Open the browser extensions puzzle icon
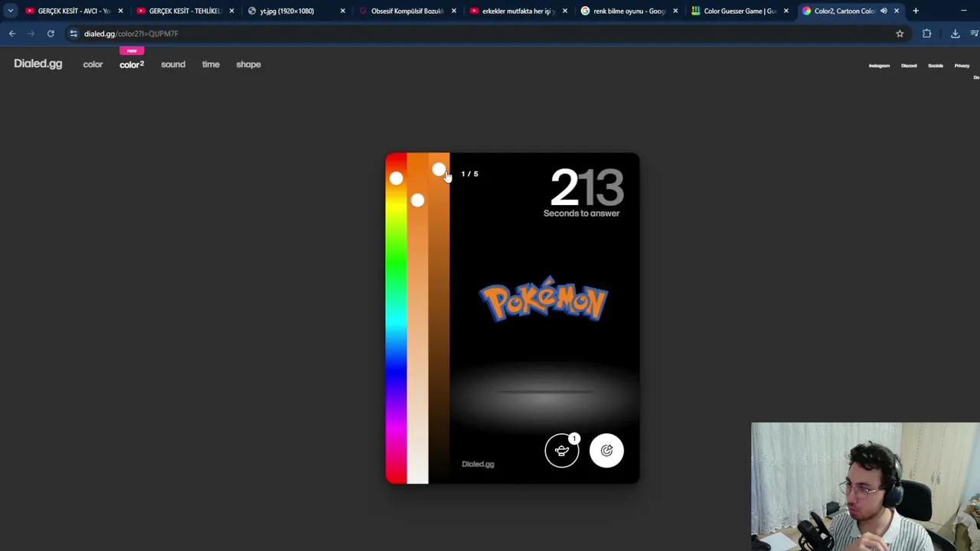This screenshot has width=980, height=551. click(926, 34)
